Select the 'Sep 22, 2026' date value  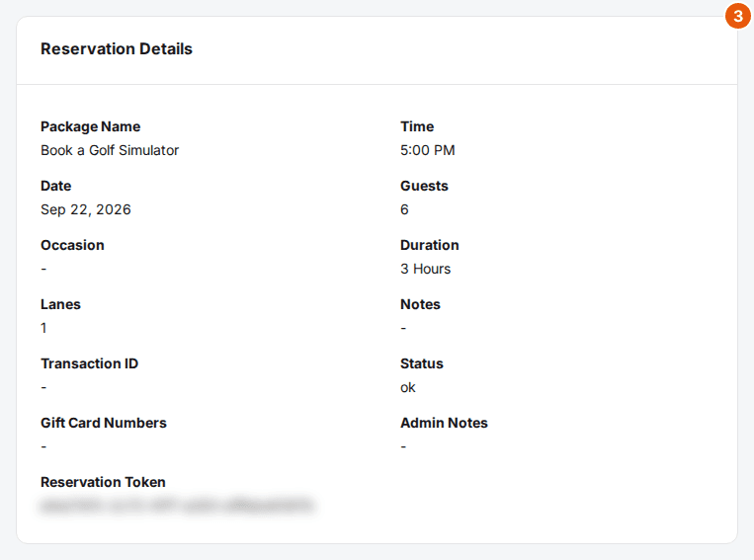tap(86, 209)
